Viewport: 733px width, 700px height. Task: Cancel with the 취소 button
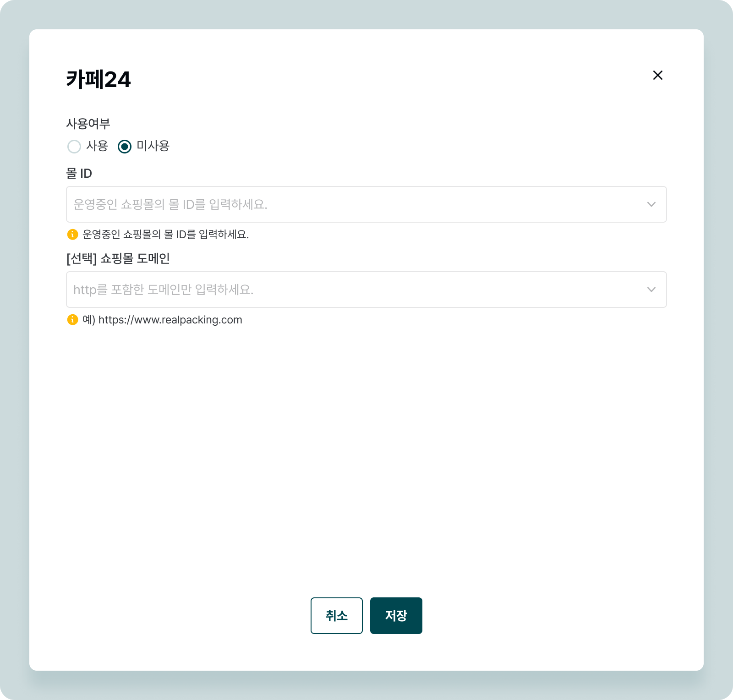[x=337, y=616]
